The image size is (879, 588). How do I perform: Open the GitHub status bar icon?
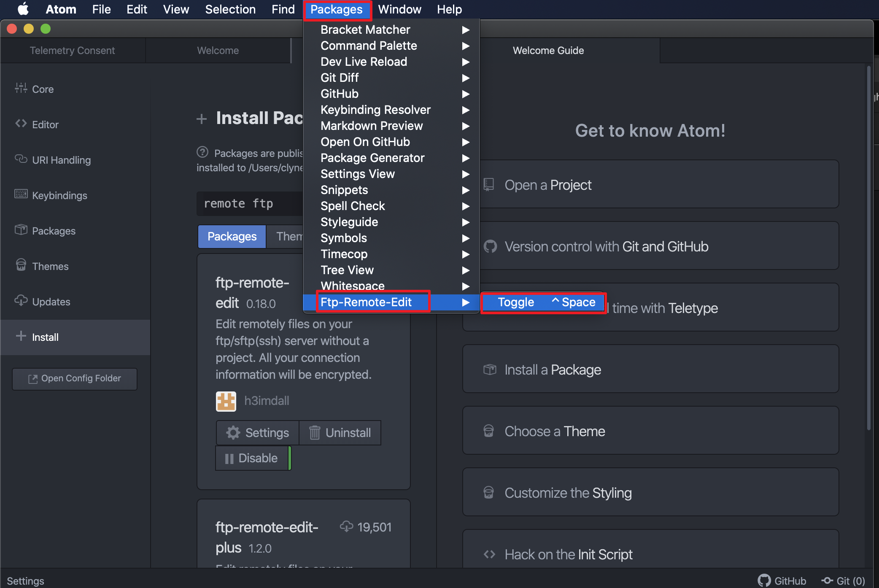764,581
